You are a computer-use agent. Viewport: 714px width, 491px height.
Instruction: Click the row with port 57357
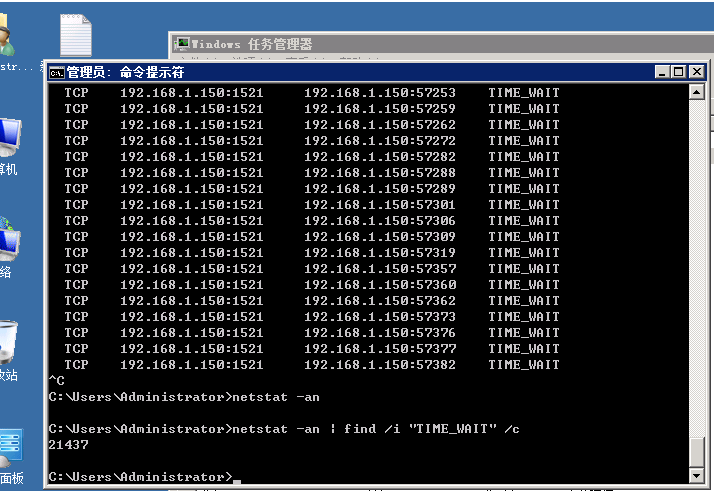click(x=311, y=269)
